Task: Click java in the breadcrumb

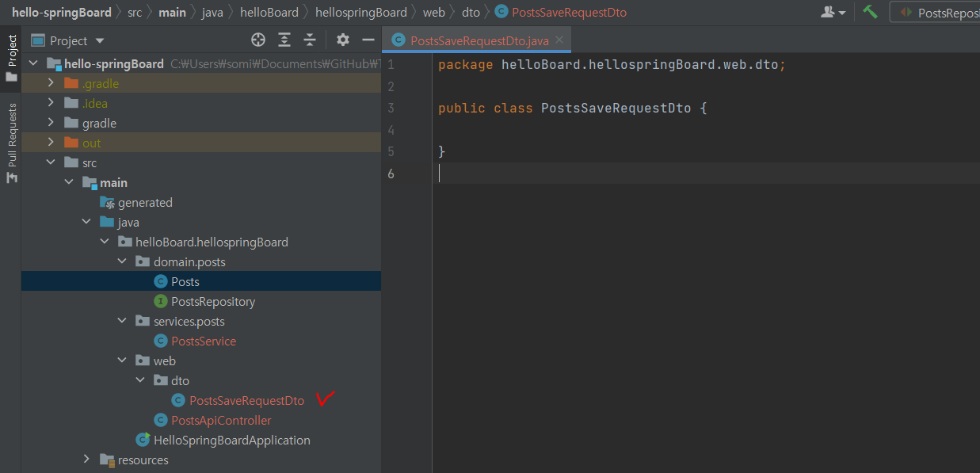Action: 212,13
